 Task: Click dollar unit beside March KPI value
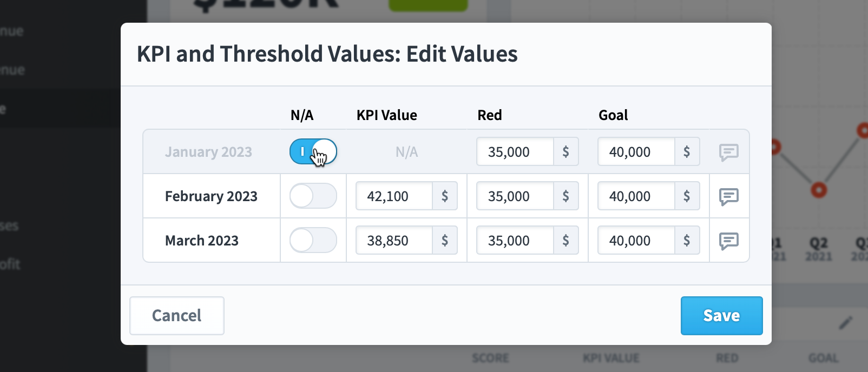click(x=445, y=240)
